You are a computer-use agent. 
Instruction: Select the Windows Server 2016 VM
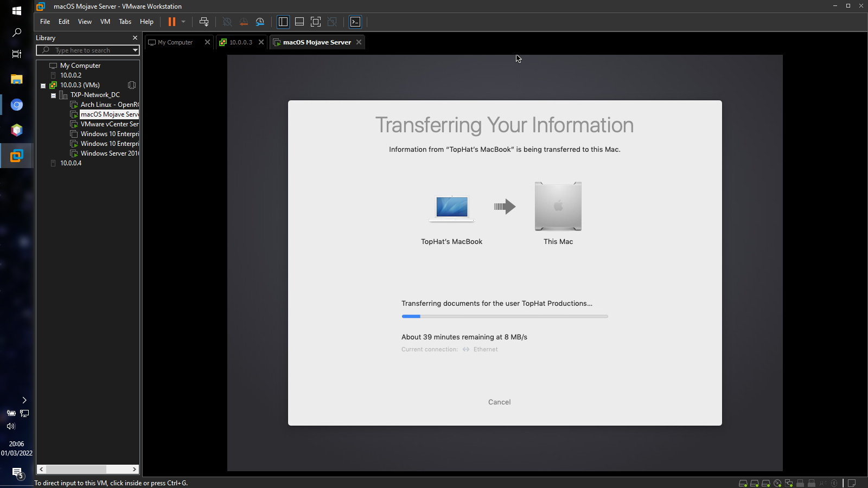coord(110,153)
